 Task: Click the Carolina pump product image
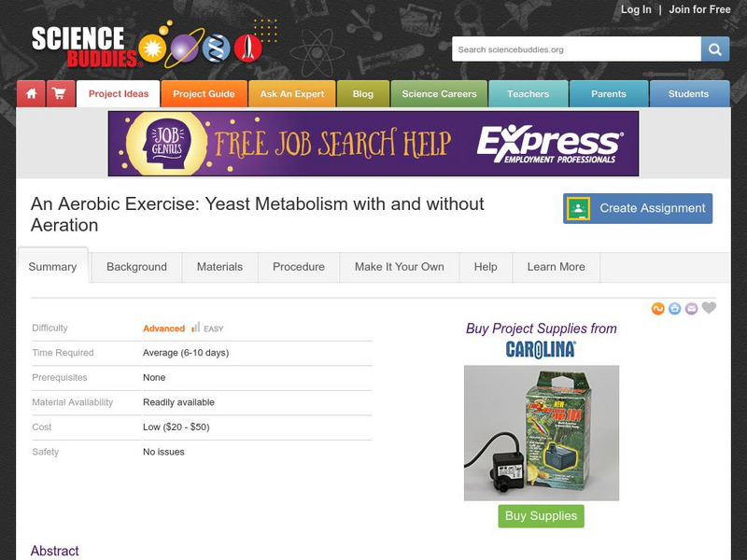(x=542, y=433)
